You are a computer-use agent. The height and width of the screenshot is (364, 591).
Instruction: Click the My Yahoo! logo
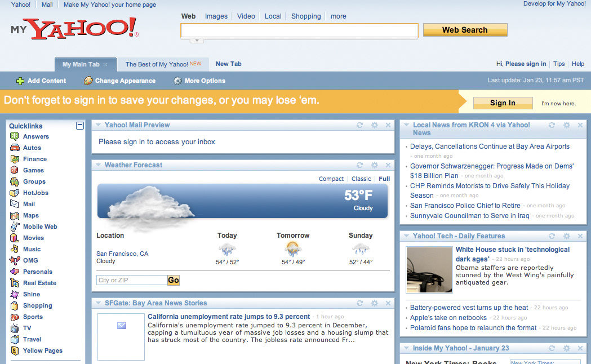[74, 29]
